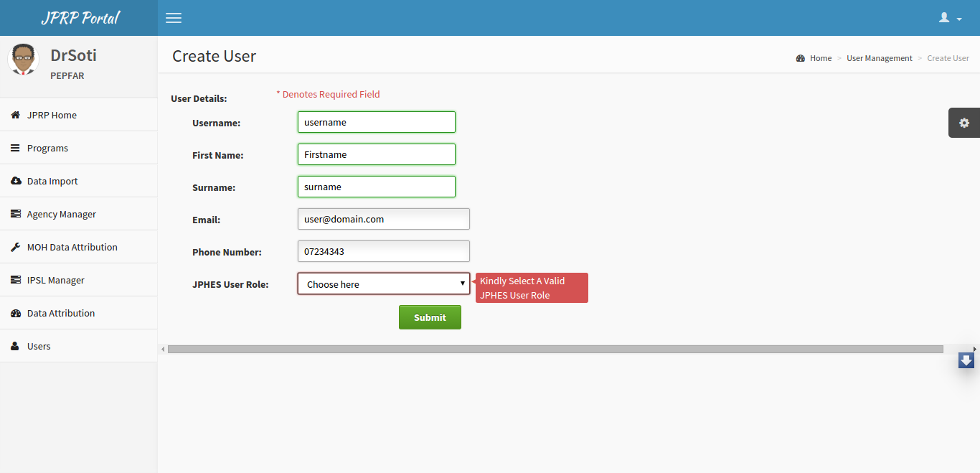Click the scrollbar left arrow

point(163,349)
